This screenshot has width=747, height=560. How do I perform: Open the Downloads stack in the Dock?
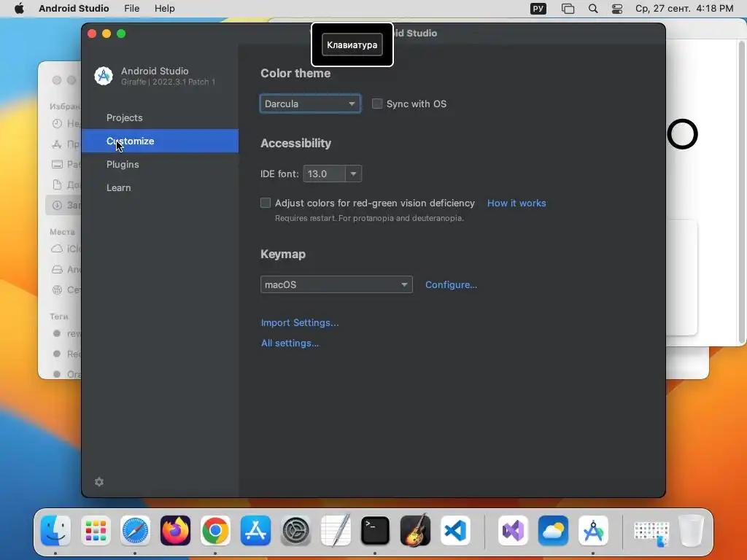(651, 532)
